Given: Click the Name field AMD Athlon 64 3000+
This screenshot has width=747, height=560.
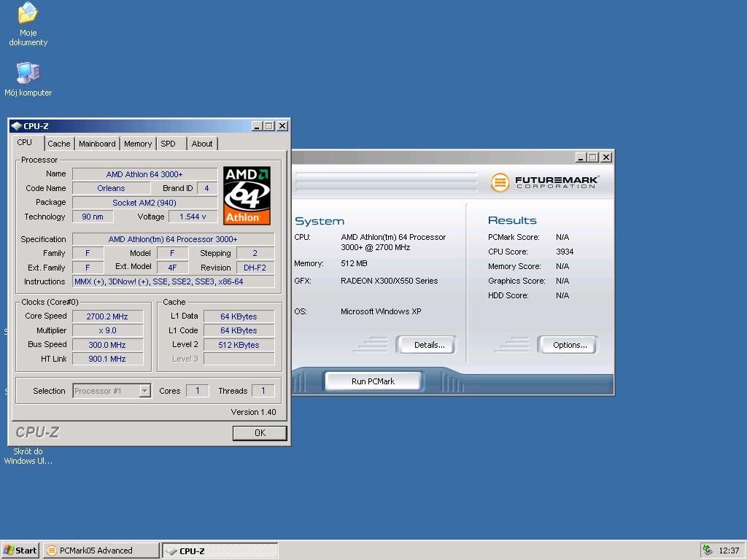Looking at the screenshot, I should [x=145, y=174].
